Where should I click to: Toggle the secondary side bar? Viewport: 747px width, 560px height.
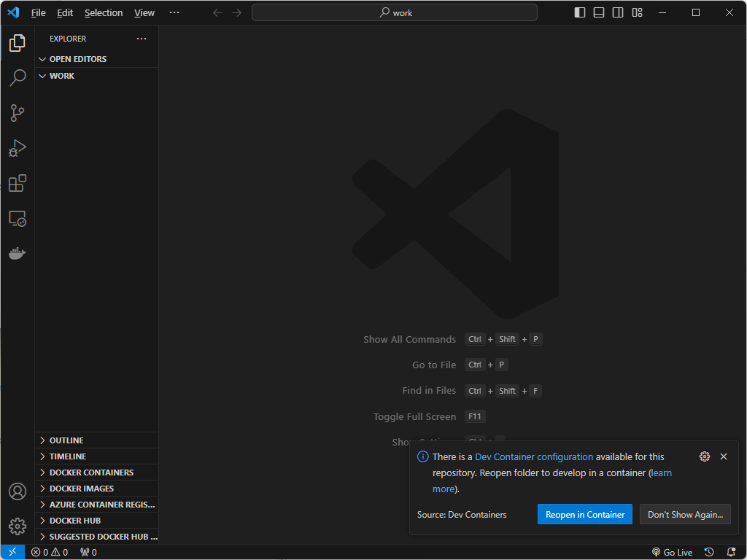tap(618, 13)
